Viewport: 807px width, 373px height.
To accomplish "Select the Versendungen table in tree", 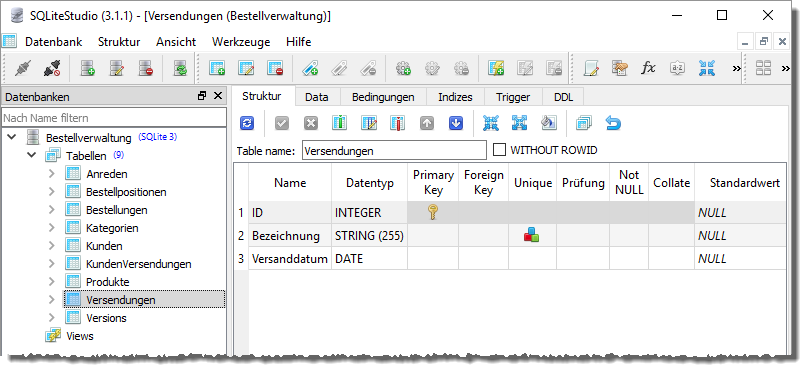I will (144, 300).
